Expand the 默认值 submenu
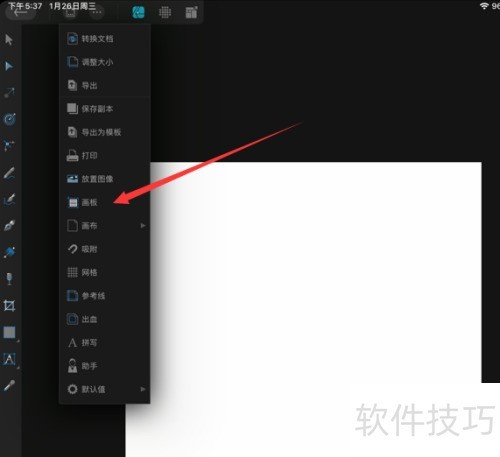 click(105, 389)
